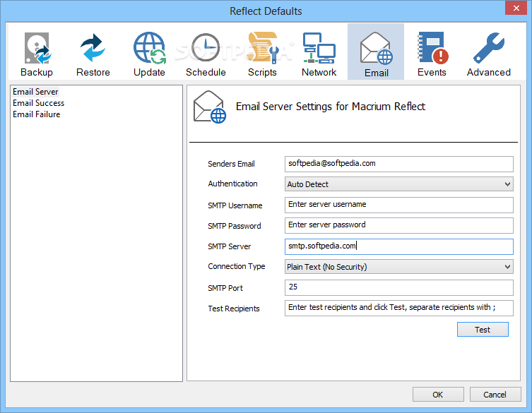Viewport: 532px width, 413px height.
Task: Click the SMTP Password field
Action: click(x=398, y=225)
